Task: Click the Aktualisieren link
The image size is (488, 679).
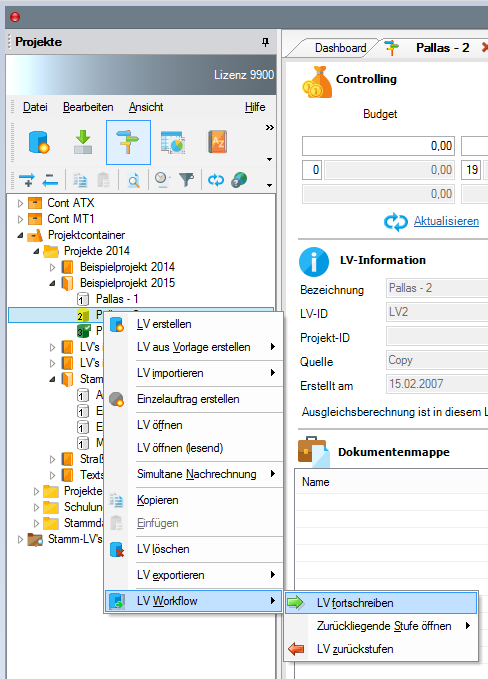Action: (x=446, y=221)
